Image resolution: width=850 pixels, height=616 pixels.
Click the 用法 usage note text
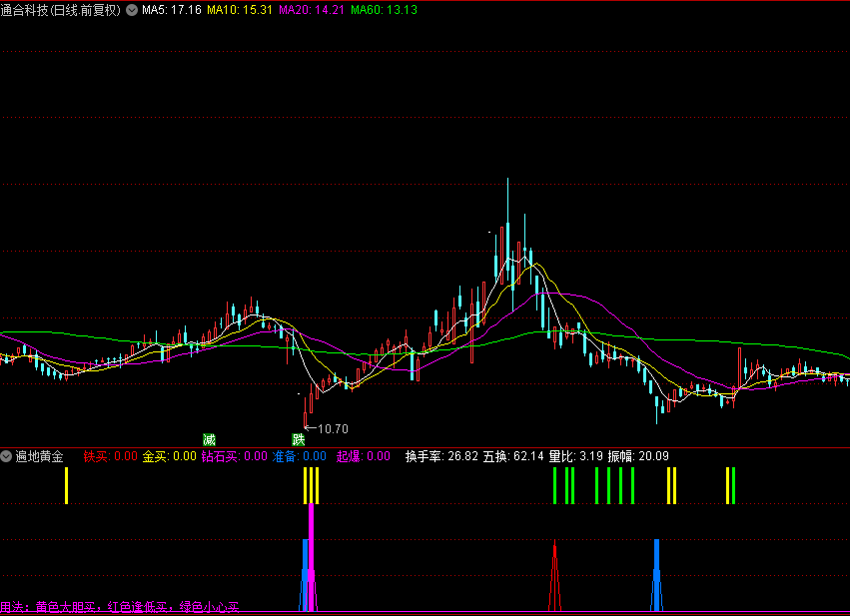point(120,606)
